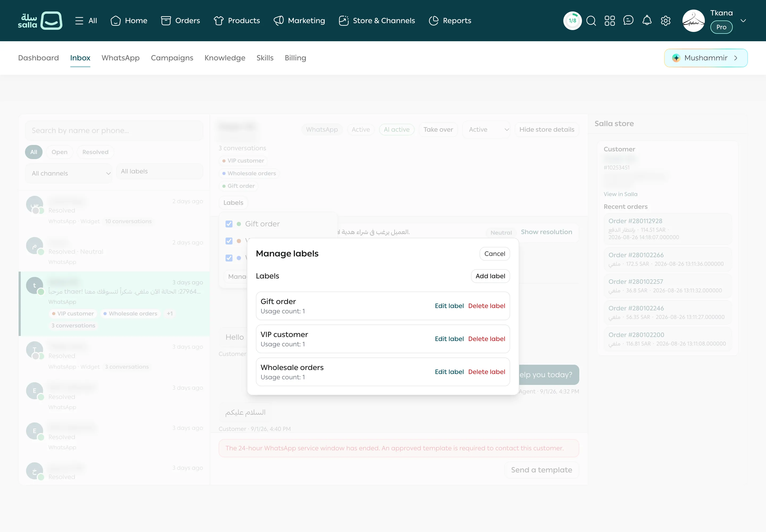766x532 pixels.
Task: Click the Marketing megaphone icon
Action: 278,21
